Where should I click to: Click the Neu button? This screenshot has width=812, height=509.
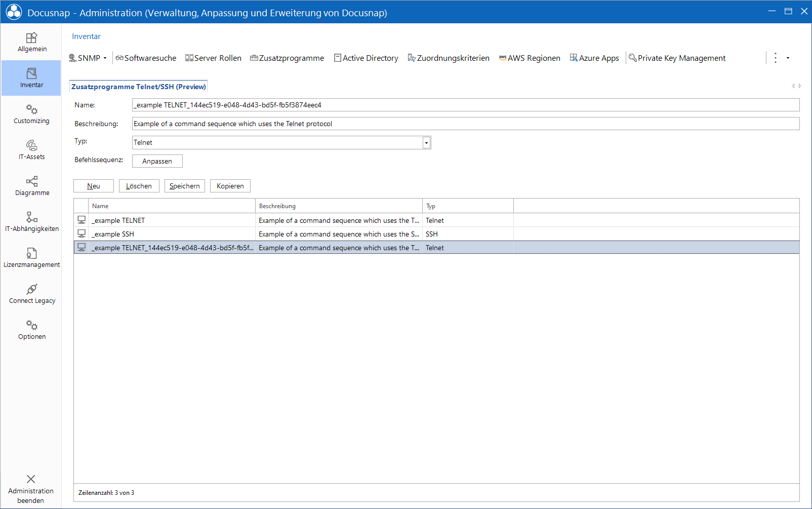[94, 186]
